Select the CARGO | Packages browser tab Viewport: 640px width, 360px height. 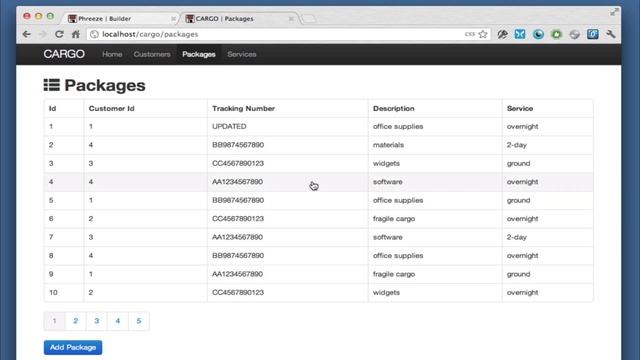[x=239, y=18]
